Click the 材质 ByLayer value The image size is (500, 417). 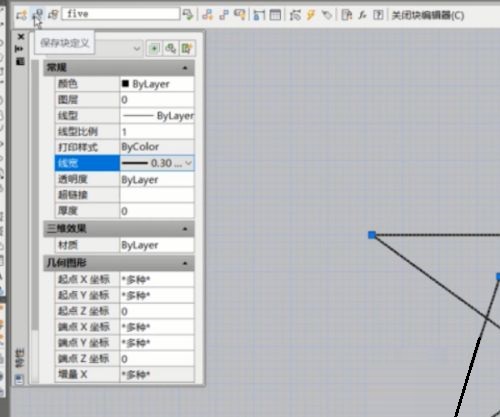[x=157, y=245]
